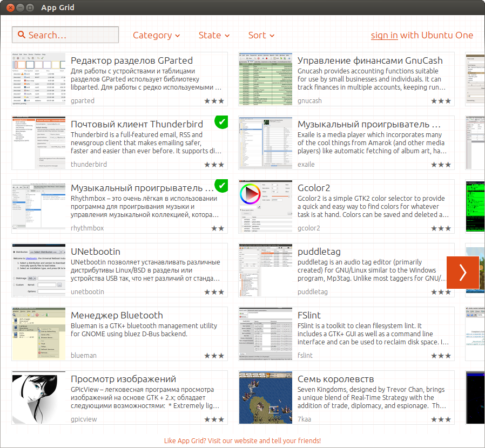
Task: Click the 'unetbootin' package name
Action: pos(87,292)
